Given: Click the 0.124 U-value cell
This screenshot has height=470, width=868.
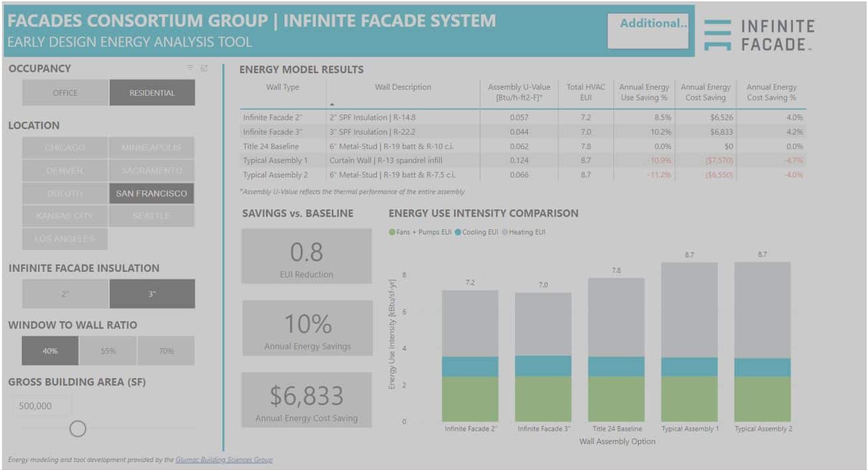Looking at the screenshot, I should tap(520, 160).
